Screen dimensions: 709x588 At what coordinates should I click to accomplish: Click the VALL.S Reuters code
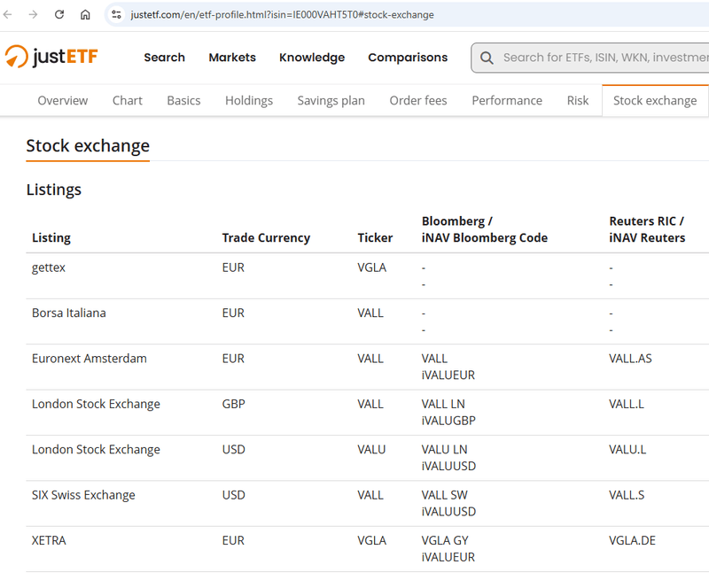point(627,495)
